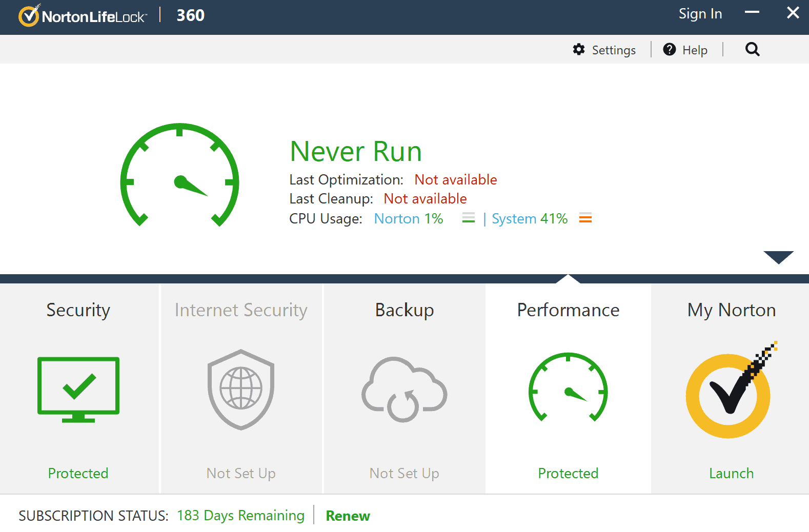Open search with the magnifier icon
The width and height of the screenshot is (809, 532).
pyautogui.click(x=752, y=49)
